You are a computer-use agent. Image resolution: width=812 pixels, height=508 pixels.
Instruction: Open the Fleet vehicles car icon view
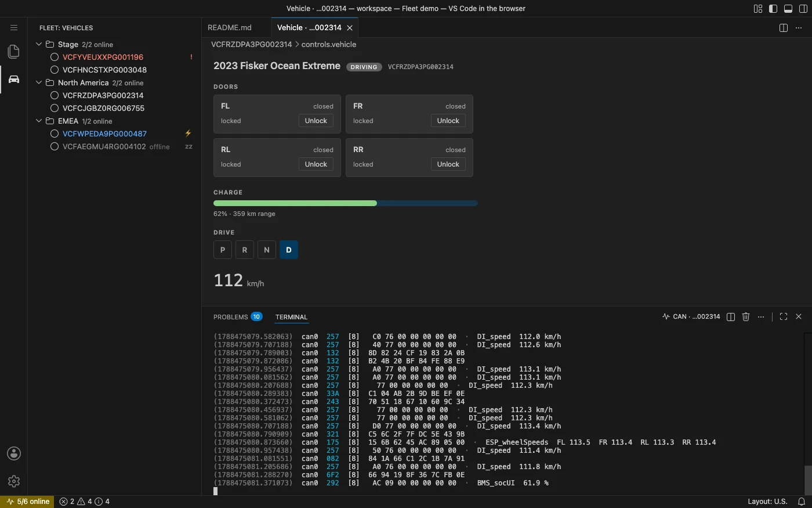pos(14,79)
